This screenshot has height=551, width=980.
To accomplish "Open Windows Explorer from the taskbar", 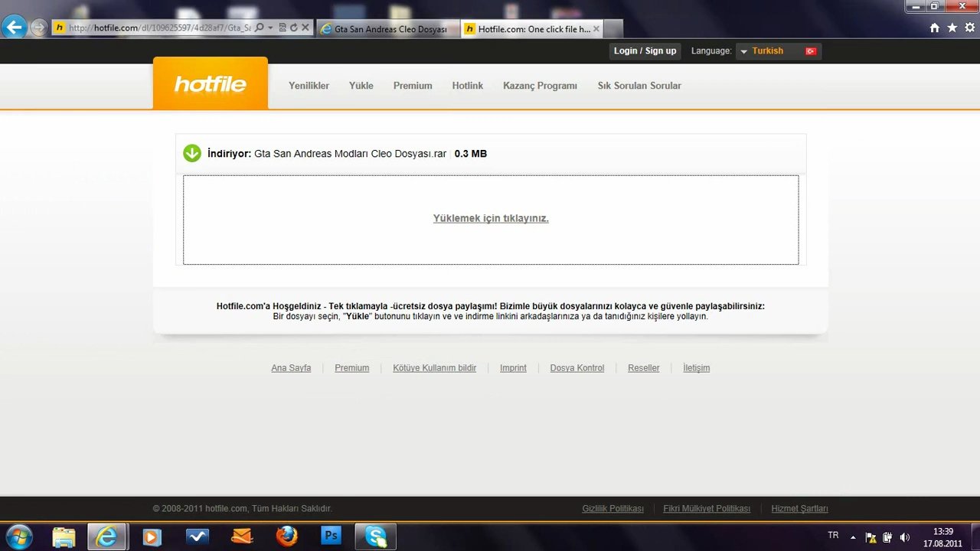I will (64, 536).
